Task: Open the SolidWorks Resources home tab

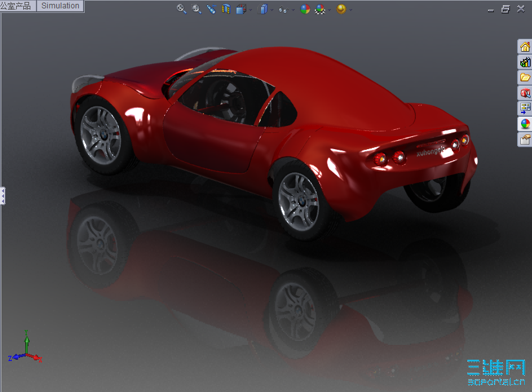Action: coord(525,46)
